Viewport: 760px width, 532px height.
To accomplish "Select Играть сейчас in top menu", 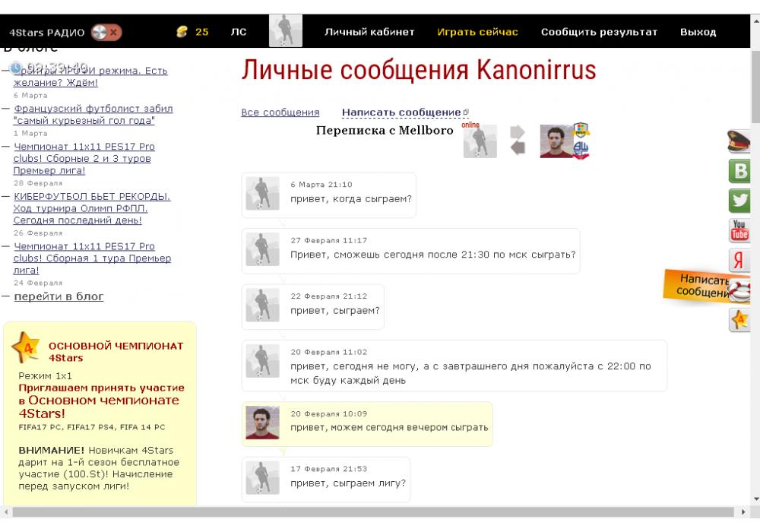I will [x=477, y=32].
